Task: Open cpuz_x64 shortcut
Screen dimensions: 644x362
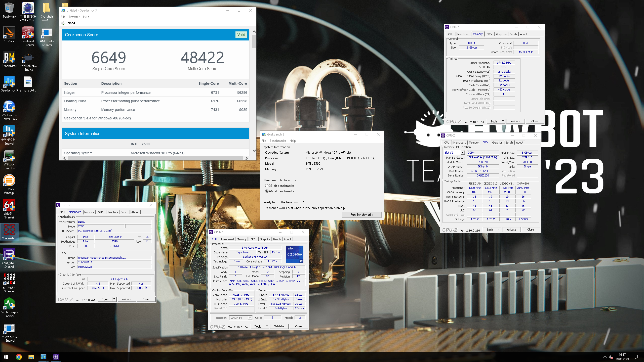Action: point(9,258)
